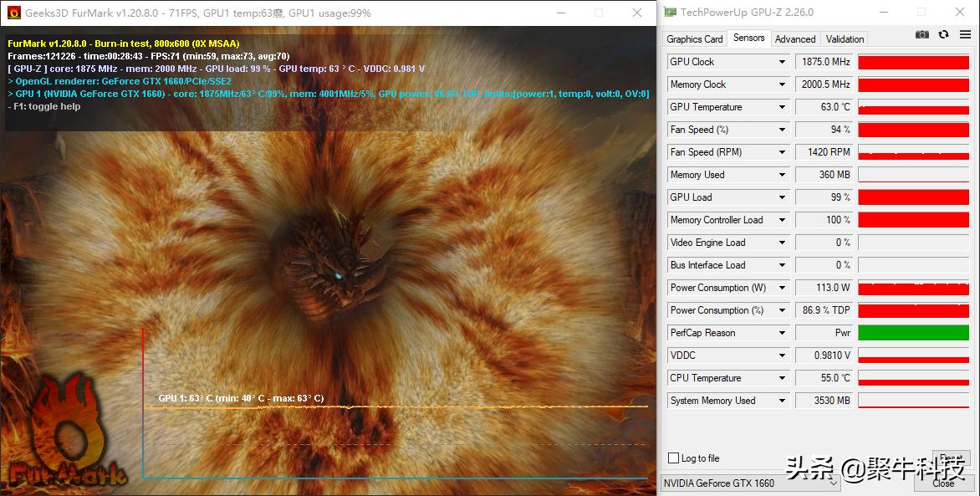Image resolution: width=980 pixels, height=496 pixels.
Task: Click the 360 MB Memory Used value
Action: point(824,175)
